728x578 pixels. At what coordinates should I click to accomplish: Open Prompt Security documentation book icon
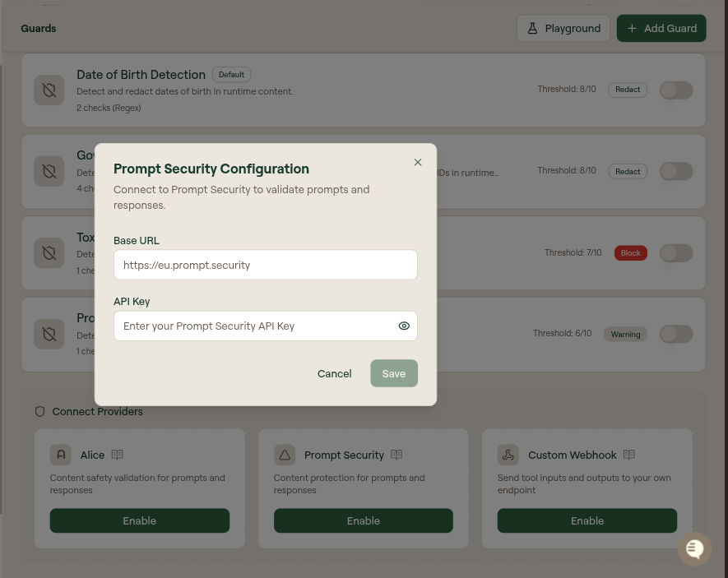tap(396, 455)
